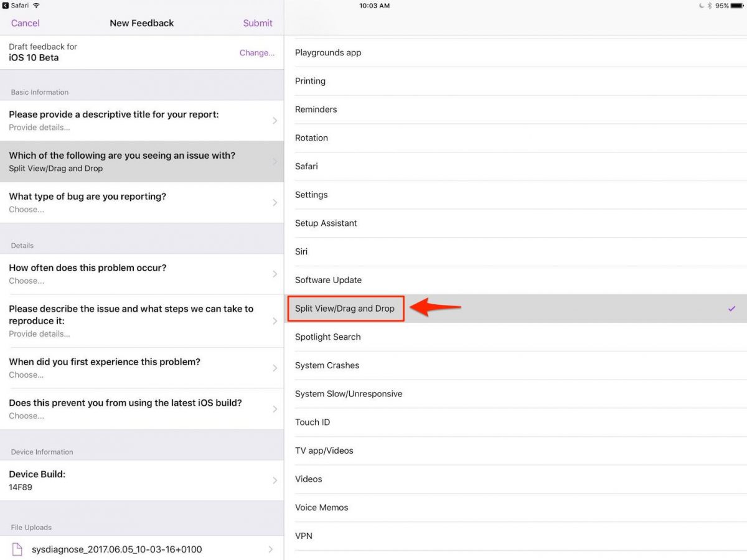Expand the 'What type of bug' chooser
This screenshot has height=560, width=747.
(142, 202)
